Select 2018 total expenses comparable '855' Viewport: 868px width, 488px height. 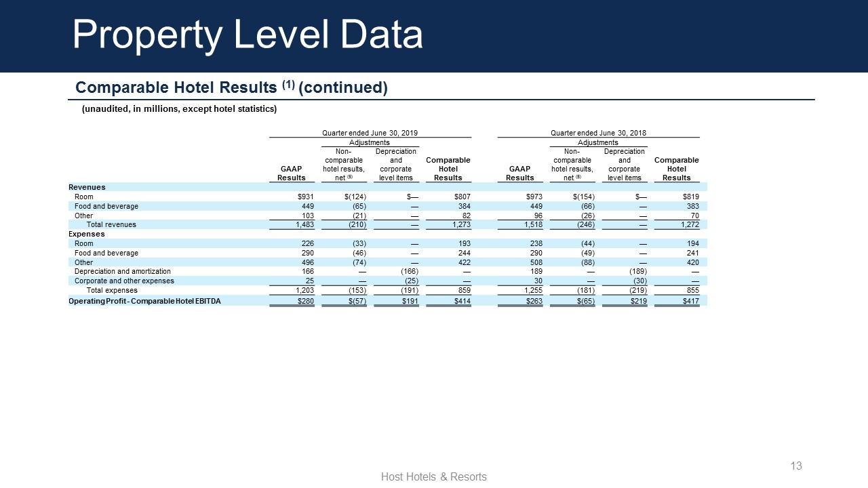[x=692, y=290]
